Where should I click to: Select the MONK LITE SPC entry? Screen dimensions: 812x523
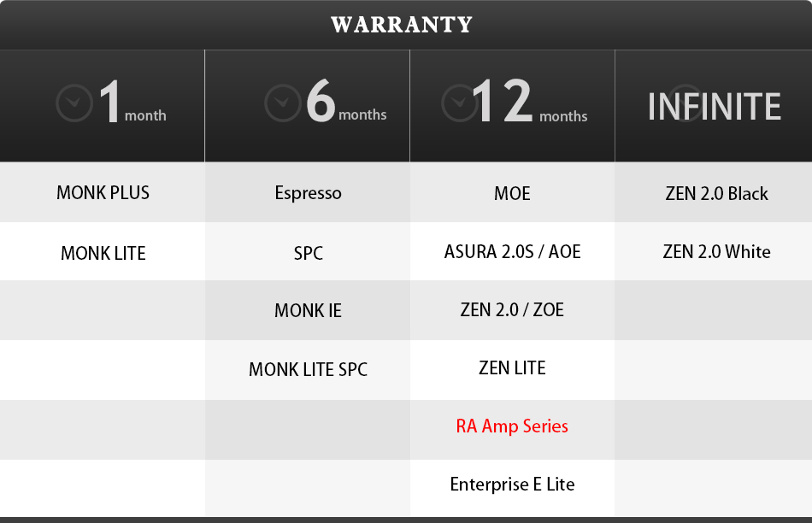tap(308, 370)
